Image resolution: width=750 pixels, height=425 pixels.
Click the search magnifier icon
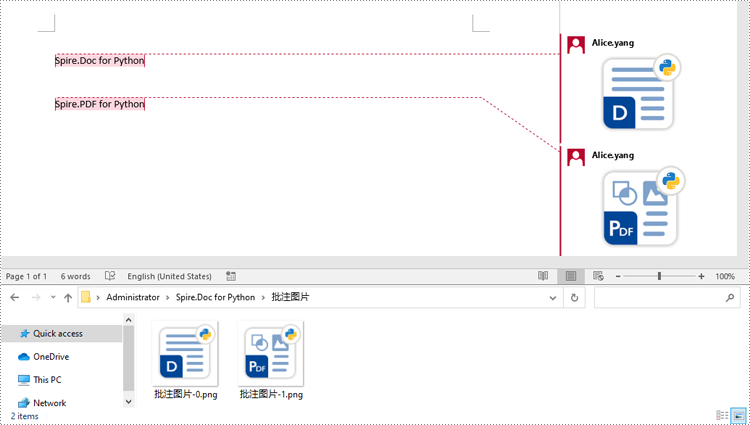729,298
